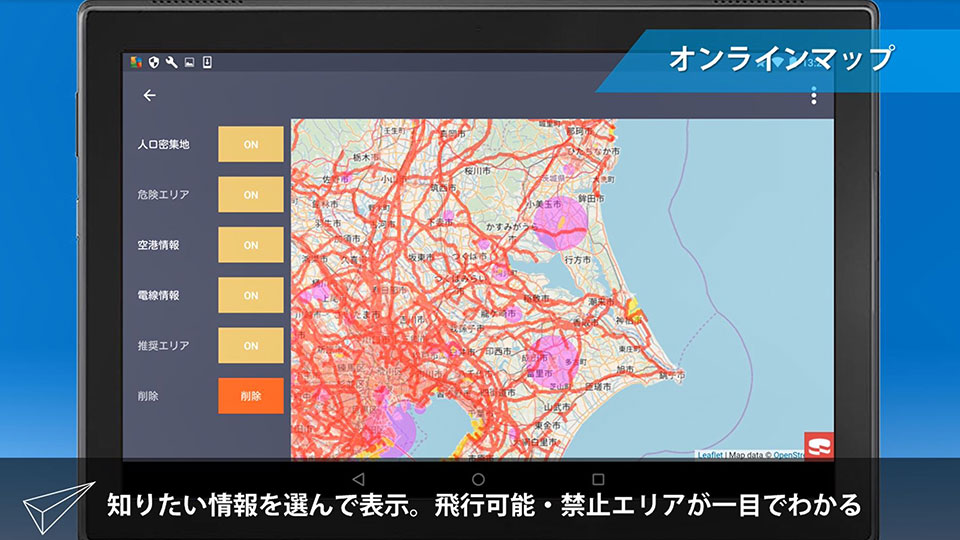960x540 pixels.
Task: Click the colorful app icon in status bar
Action: 136,62
